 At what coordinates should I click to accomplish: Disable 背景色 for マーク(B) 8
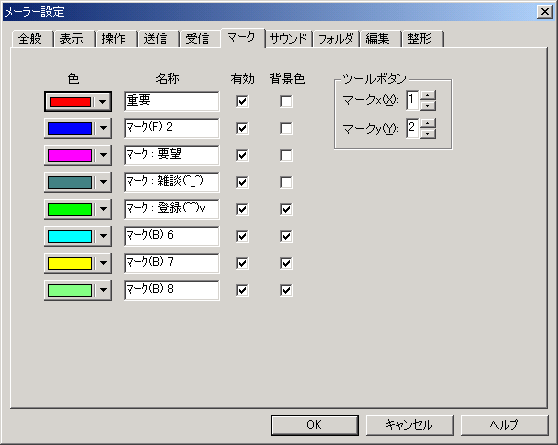(286, 290)
